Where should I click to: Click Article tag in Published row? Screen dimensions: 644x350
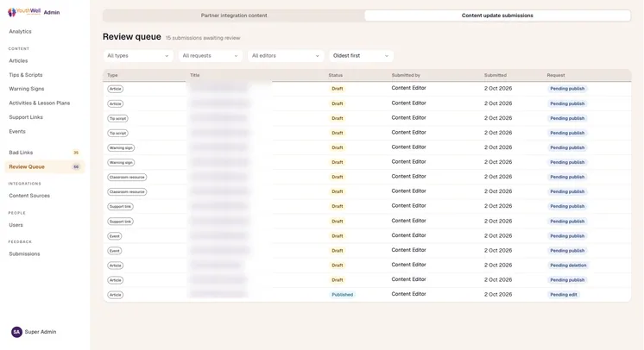[x=116, y=295]
